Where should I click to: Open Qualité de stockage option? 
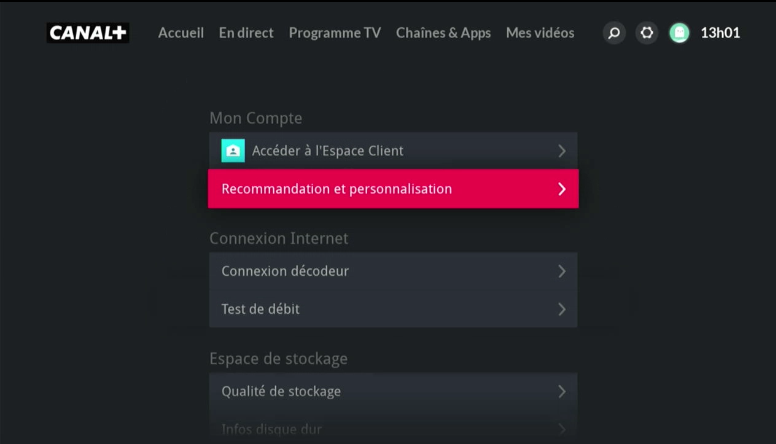[x=393, y=391]
